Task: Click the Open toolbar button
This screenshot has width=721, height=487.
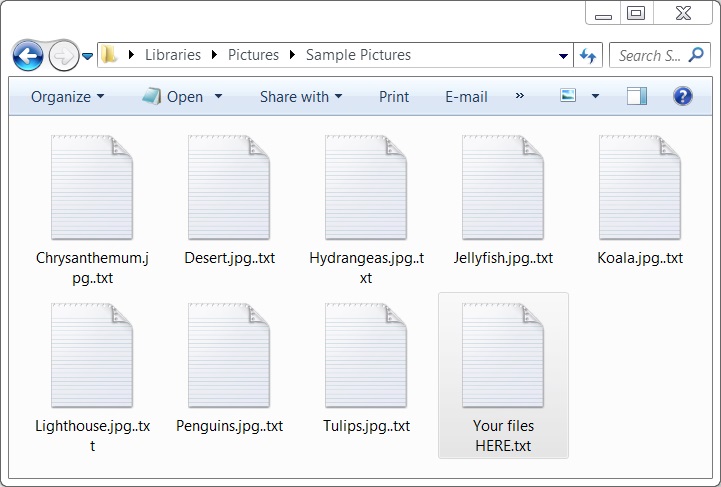Action: point(172,97)
